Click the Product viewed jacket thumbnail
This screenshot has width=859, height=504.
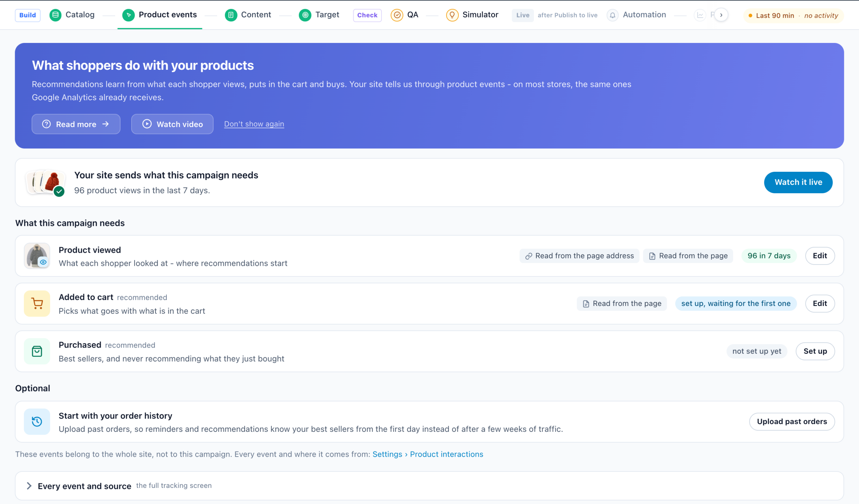click(37, 256)
